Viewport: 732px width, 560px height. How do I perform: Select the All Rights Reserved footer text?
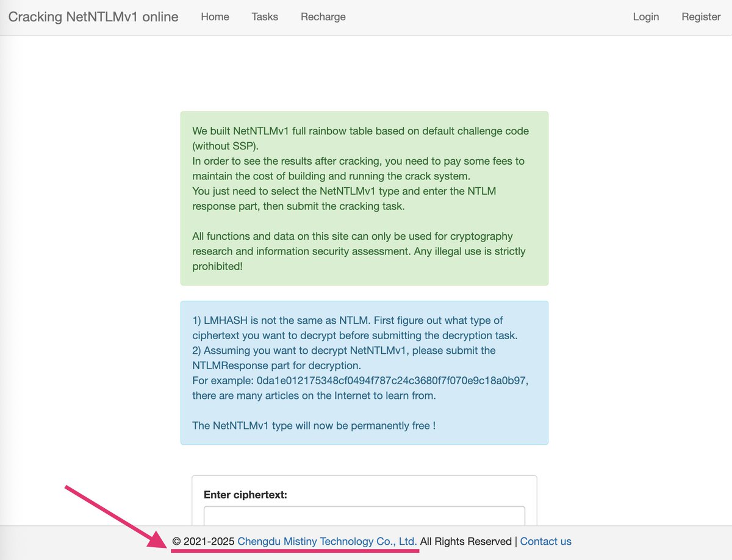pos(467,541)
